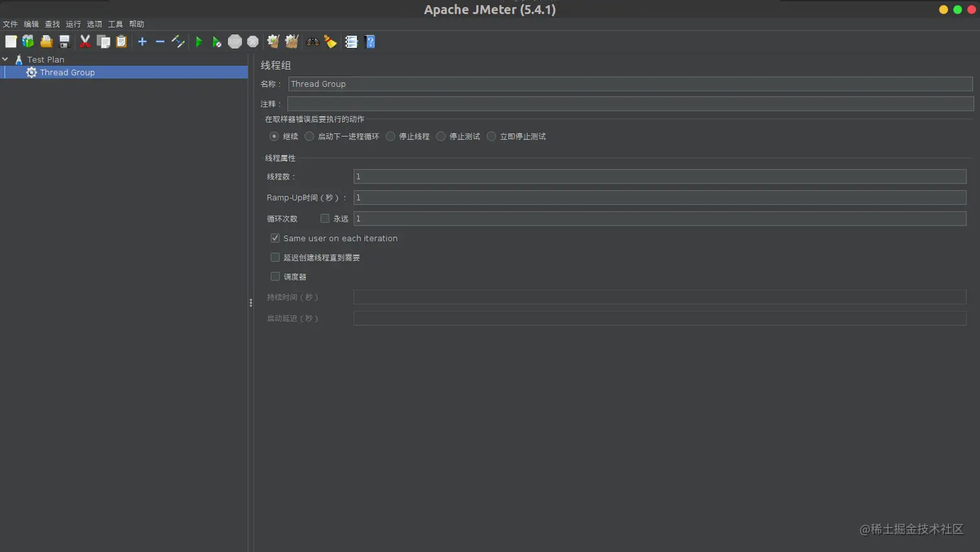Open the function helper list icon

point(351,41)
